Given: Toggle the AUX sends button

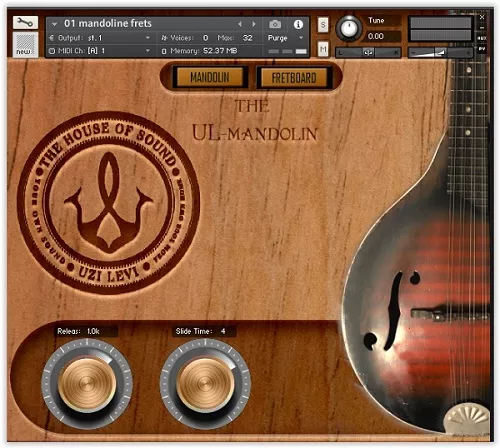Looking at the screenshot, I should tap(482, 38).
